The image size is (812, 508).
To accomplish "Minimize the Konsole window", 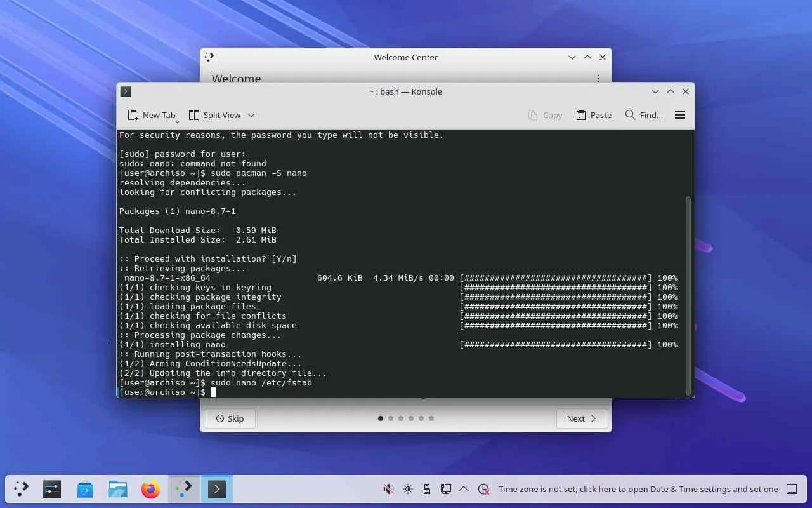I will tap(655, 91).
